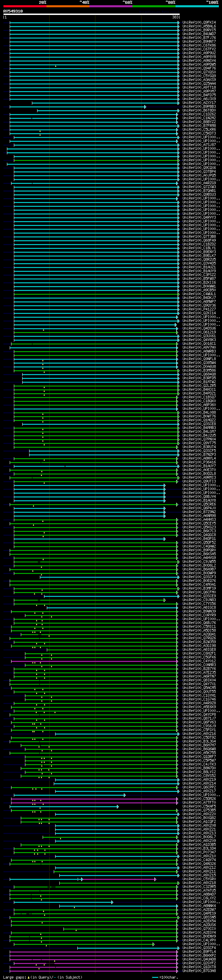Click hit label UniRef100_B9PBB3
This screenshot has width=222, height=980.
click(x=199, y=106)
